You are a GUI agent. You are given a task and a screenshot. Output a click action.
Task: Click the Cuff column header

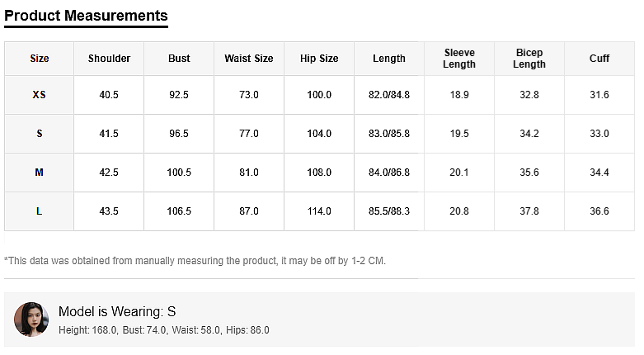coord(599,59)
